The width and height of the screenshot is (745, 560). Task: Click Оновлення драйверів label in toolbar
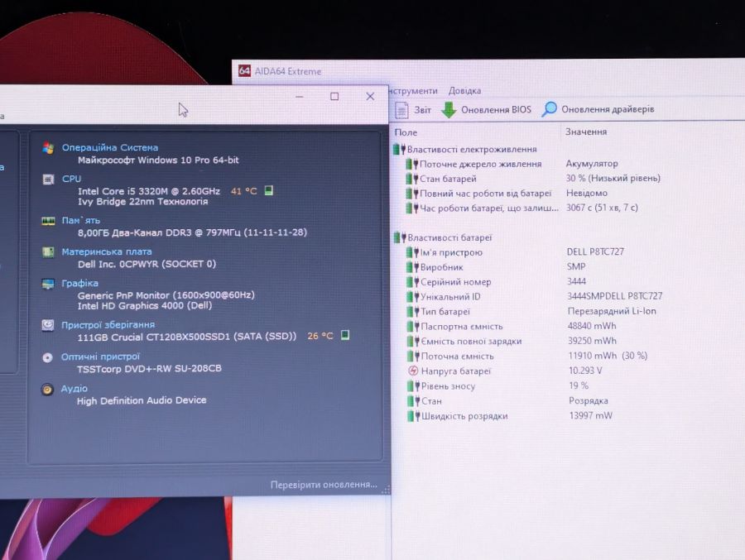coord(608,109)
